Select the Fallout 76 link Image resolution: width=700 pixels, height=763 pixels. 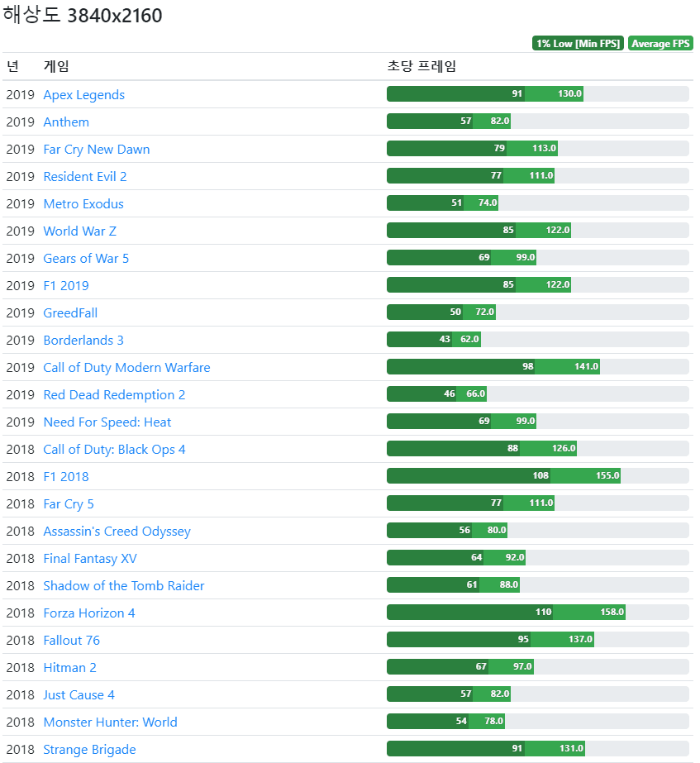click(72, 639)
